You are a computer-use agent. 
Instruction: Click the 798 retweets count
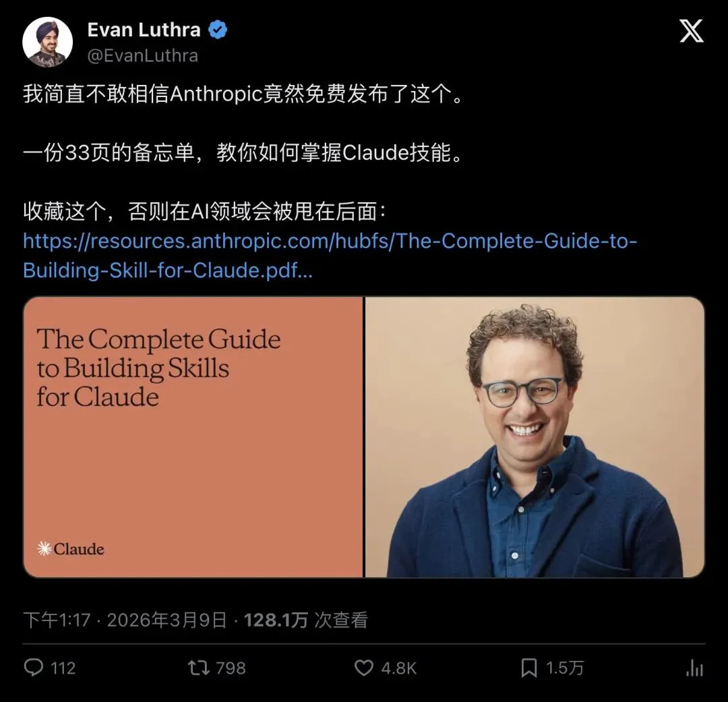[231, 668]
